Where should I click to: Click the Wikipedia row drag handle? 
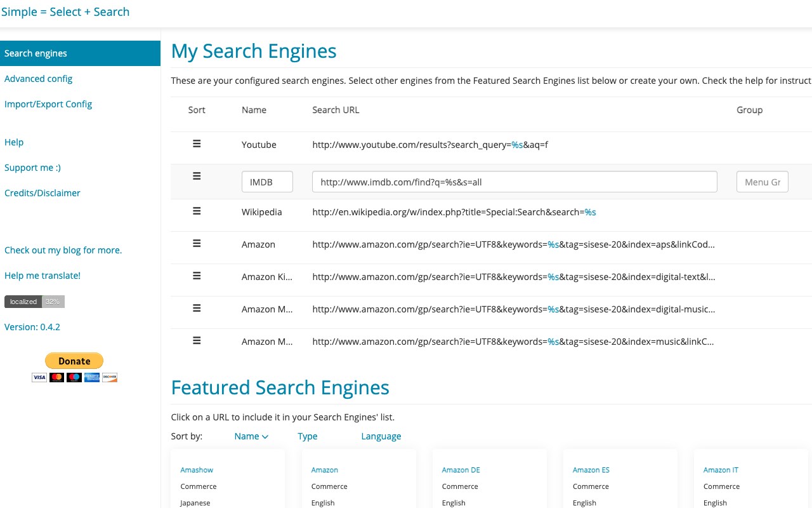pyautogui.click(x=197, y=211)
